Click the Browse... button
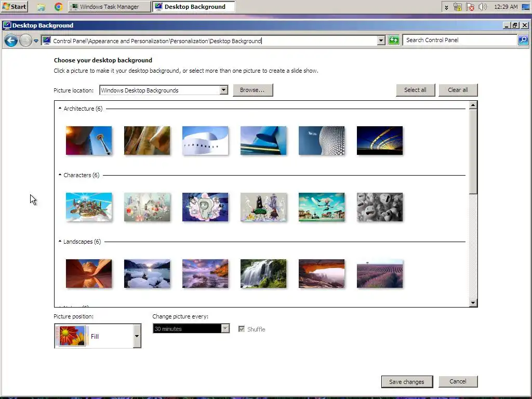The image size is (532, 399). click(253, 90)
